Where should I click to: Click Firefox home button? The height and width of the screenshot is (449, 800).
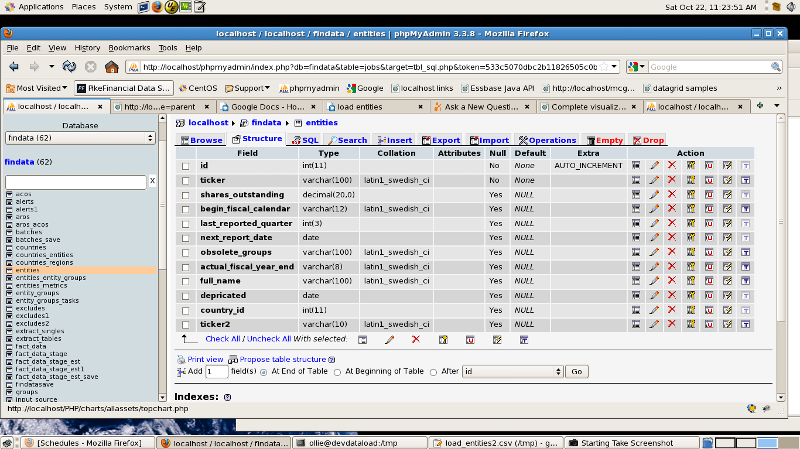[x=112, y=67]
